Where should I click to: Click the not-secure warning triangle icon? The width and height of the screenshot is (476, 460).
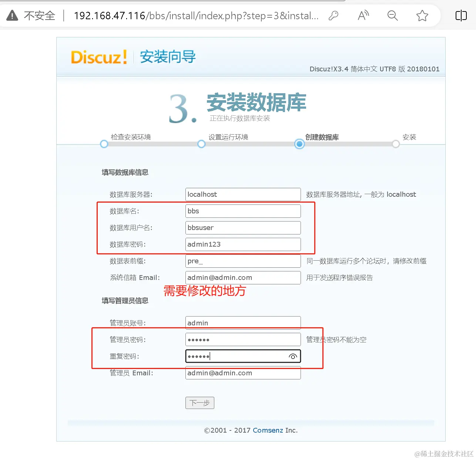tap(12, 16)
